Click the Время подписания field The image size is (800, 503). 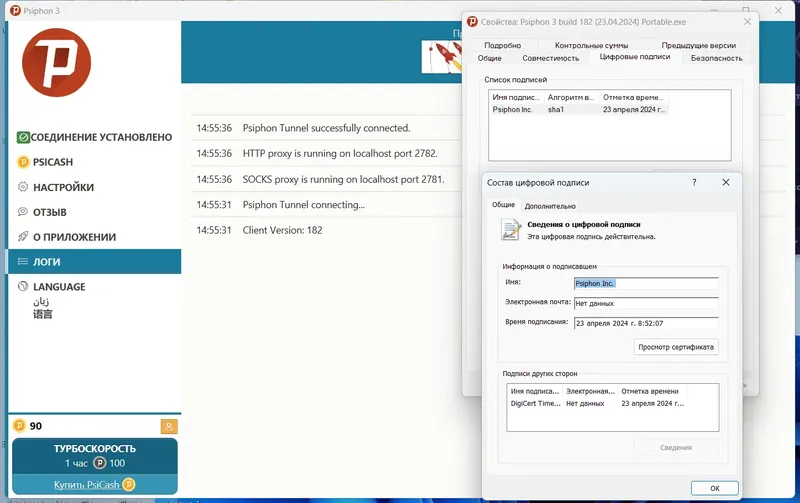tap(646, 323)
